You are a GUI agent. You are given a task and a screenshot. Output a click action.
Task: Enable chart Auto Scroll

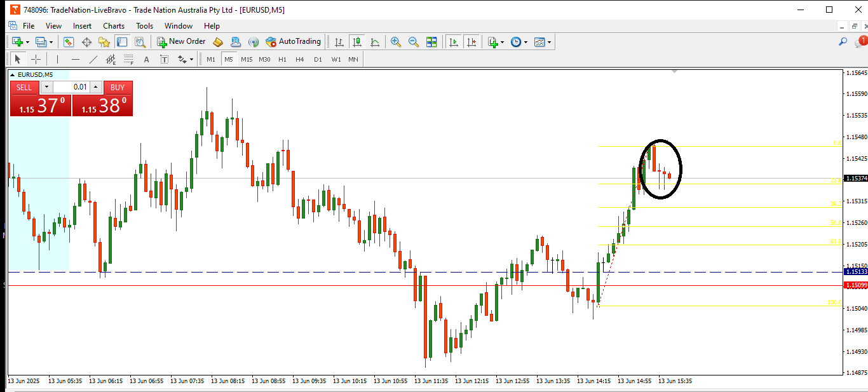pos(453,42)
